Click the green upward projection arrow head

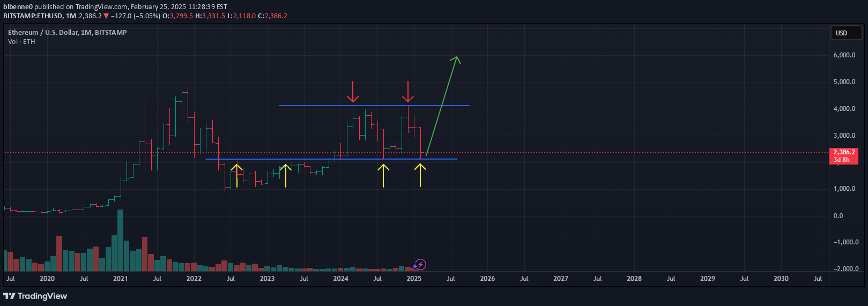[x=456, y=58]
